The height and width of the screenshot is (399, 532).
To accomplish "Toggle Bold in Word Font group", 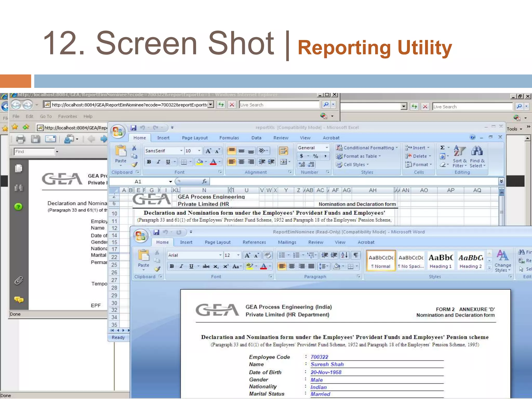I will coord(172,266).
